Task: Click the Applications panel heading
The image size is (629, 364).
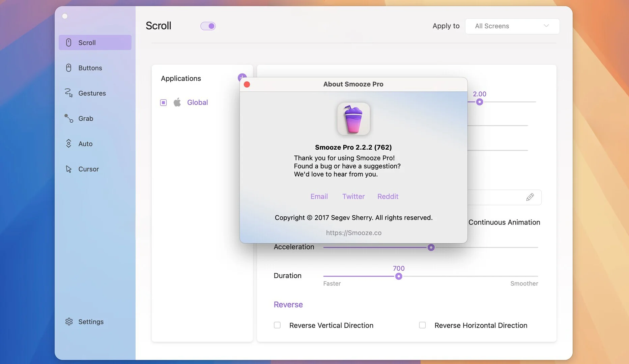Action: click(x=181, y=79)
